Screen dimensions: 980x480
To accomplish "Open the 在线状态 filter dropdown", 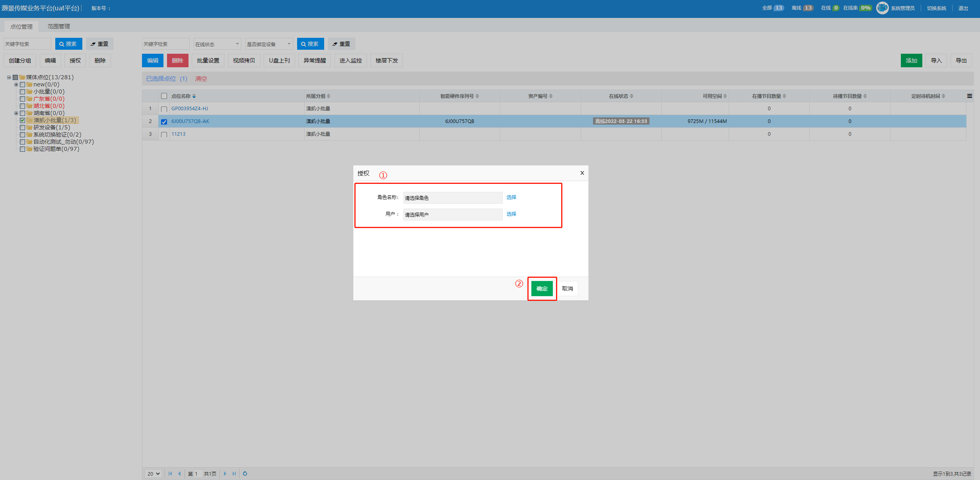I will click(217, 44).
